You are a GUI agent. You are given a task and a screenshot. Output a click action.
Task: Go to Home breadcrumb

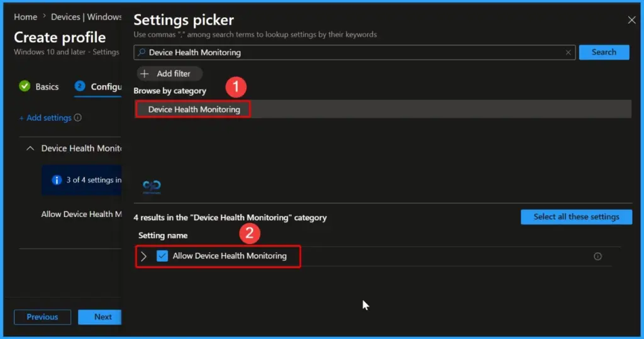(x=25, y=17)
